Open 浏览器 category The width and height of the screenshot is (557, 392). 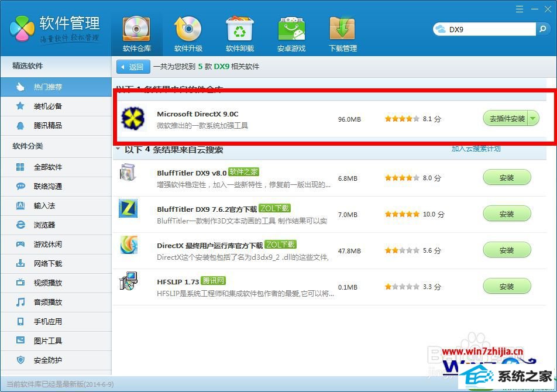coord(56,225)
